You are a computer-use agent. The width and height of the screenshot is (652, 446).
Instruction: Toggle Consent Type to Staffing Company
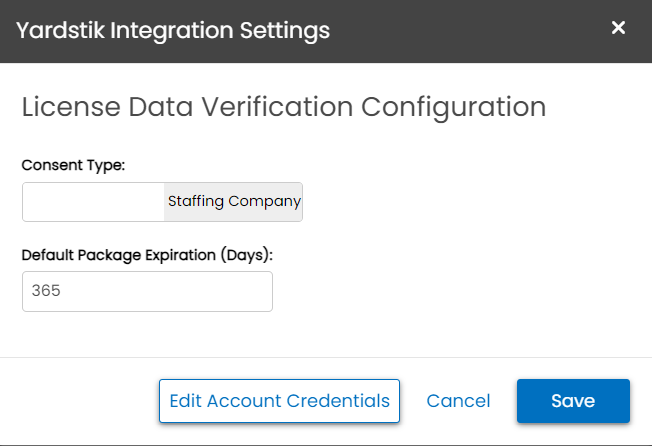(233, 202)
